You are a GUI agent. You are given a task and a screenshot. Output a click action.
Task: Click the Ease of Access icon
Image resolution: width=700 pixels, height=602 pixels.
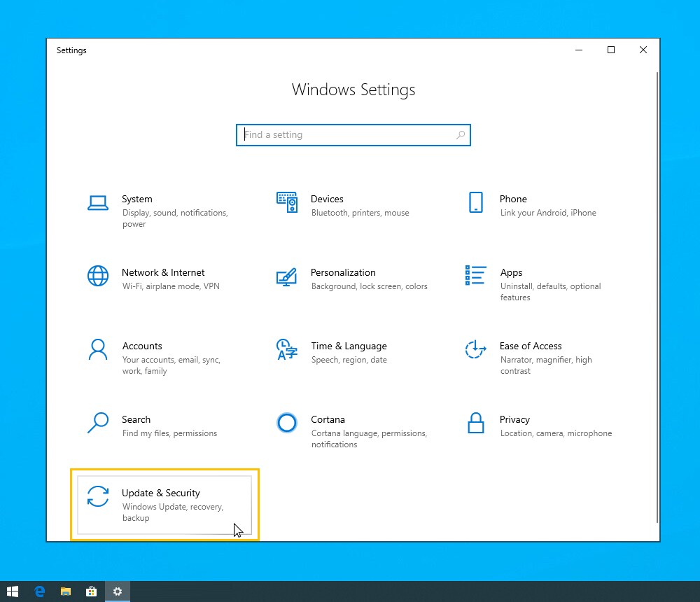[475, 349]
